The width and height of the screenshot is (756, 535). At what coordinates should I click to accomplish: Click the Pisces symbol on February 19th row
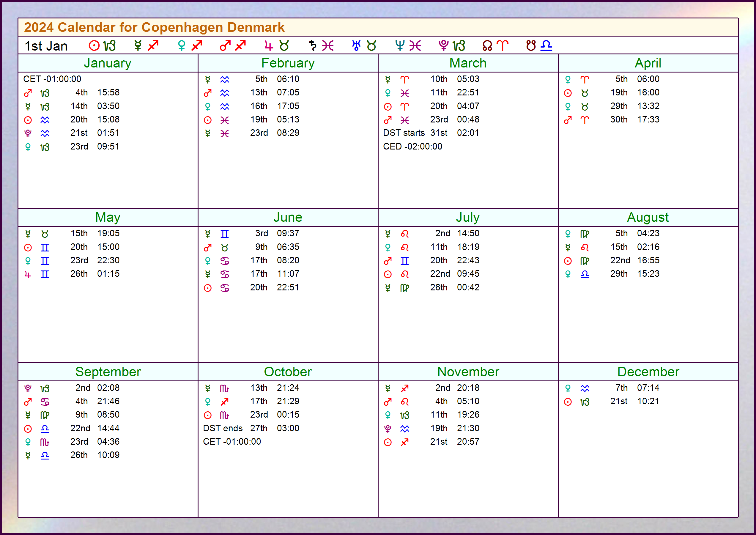(225, 120)
